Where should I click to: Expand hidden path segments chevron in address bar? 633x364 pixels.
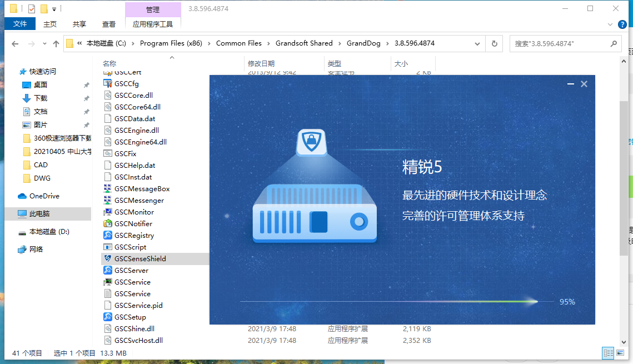coord(79,43)
